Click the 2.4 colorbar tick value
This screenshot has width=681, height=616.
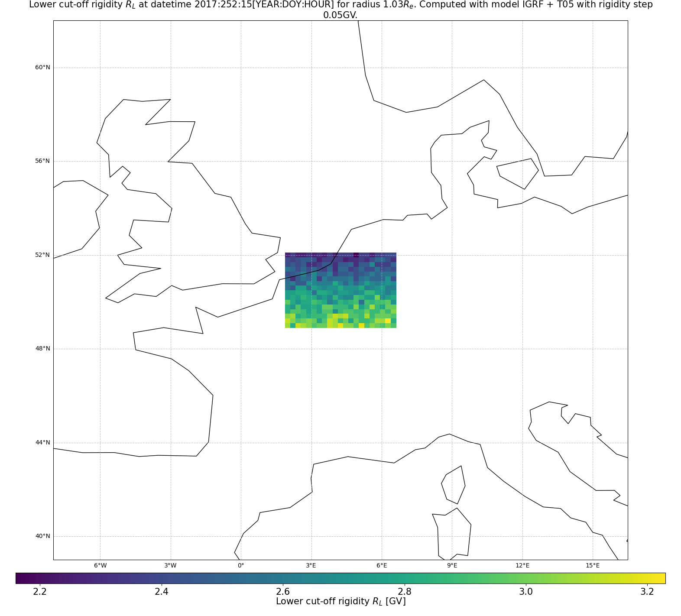pyautogui.click(x=162, y=592)
